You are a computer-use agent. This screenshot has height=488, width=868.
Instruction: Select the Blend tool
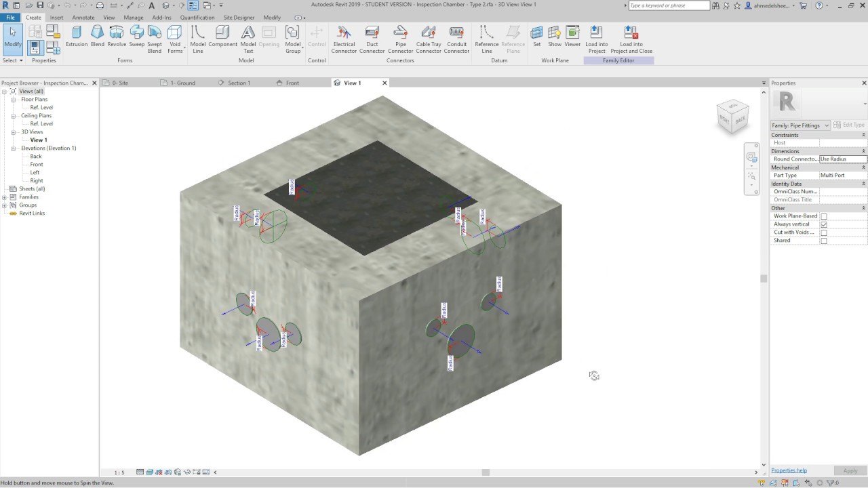tap(97, 37)
